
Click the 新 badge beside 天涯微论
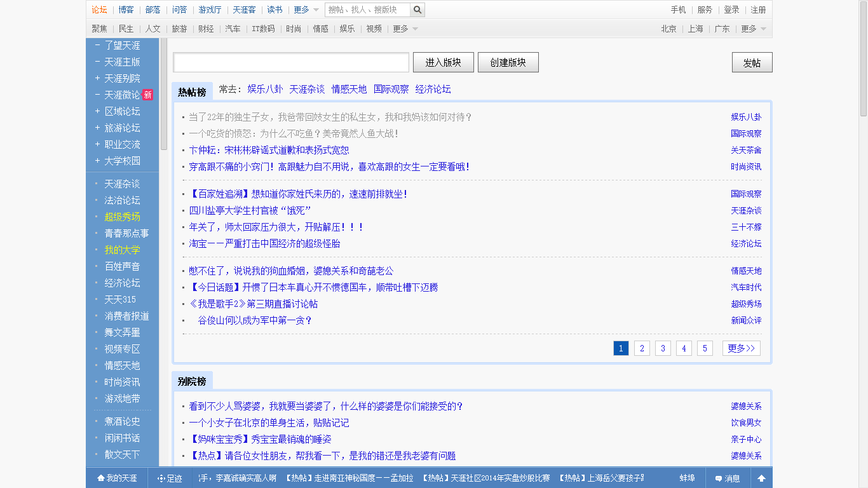coord(147,95)
